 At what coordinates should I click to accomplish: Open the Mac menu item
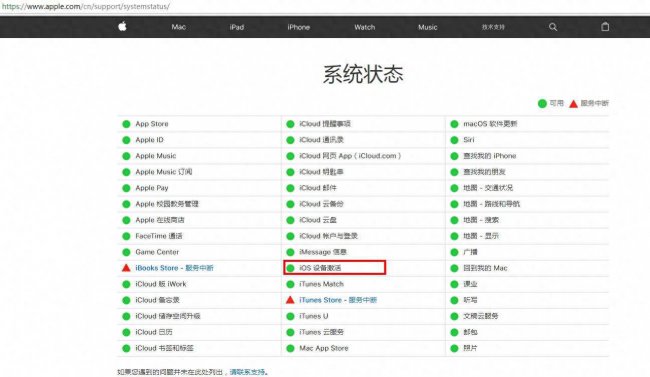179,27
